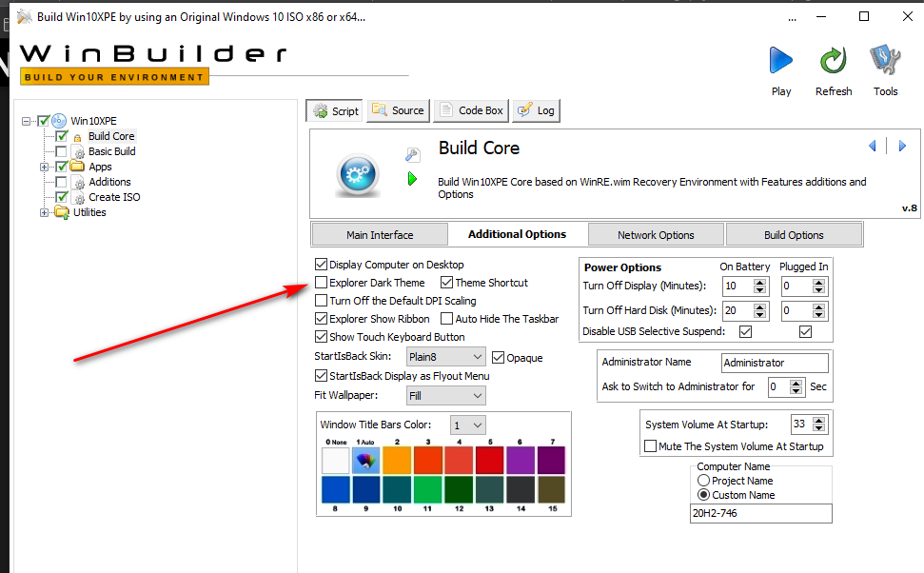Select Create ISO in the tree
924x573 pixels.
(114, 197)
